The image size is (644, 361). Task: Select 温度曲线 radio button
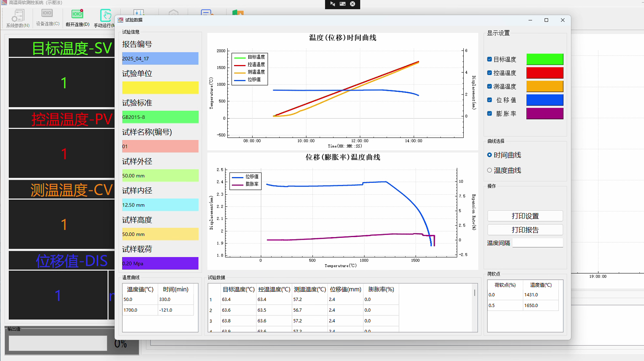(x=489, y=170)
